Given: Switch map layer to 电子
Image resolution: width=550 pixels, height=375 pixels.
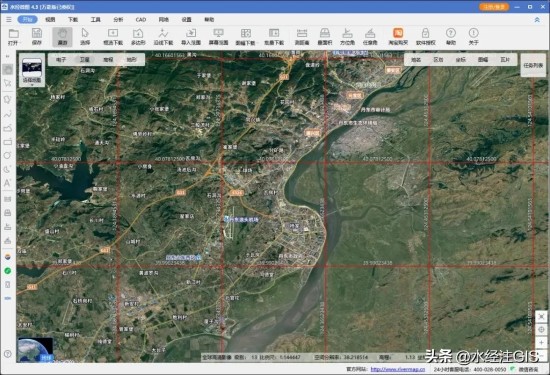Looking at the screenshot, I should point(61,60).
